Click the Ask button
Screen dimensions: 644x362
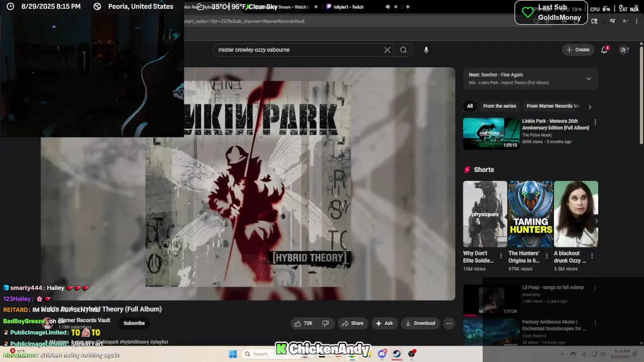point(384,323)
